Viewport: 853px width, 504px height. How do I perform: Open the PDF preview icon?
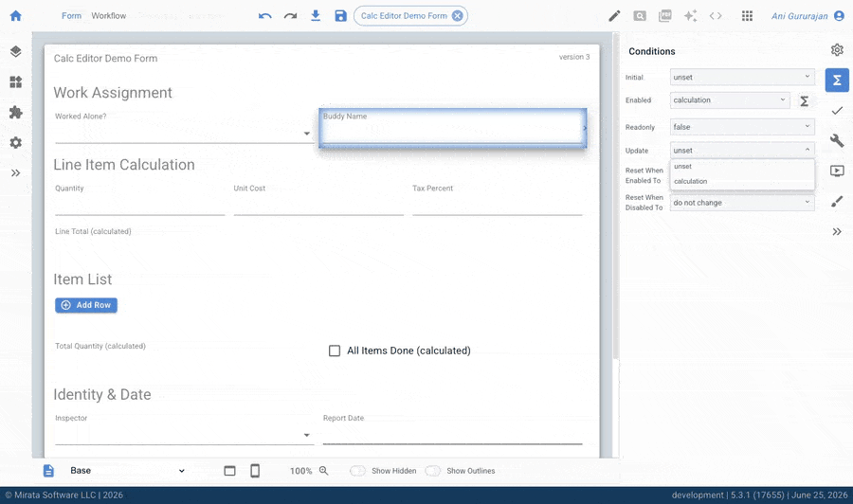click(664, 16)
